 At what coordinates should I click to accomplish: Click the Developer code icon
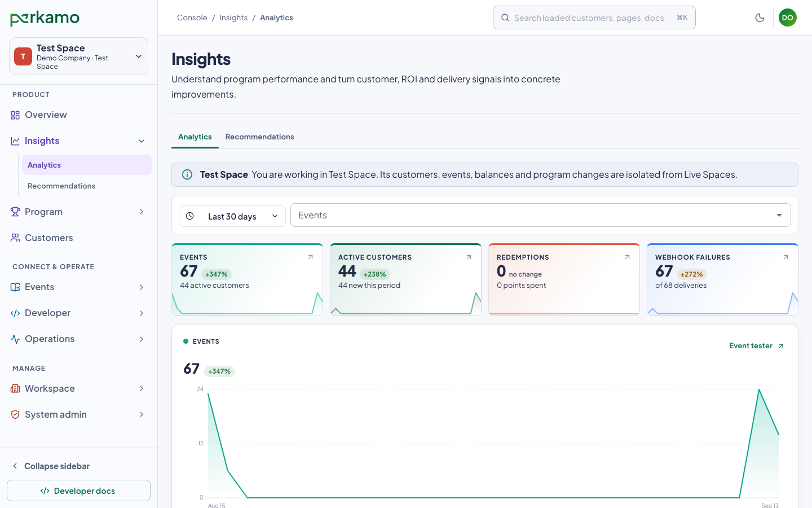15,313
